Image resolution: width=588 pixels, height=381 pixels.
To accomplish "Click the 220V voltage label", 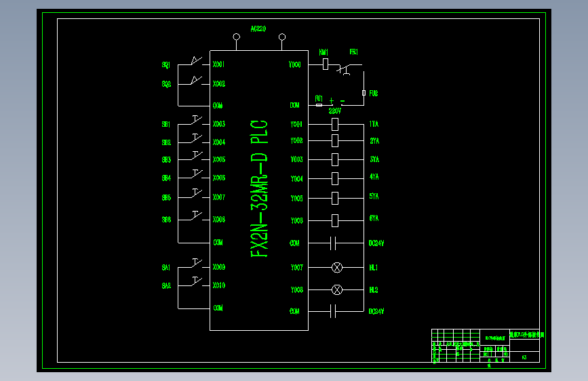I will 335,111.
